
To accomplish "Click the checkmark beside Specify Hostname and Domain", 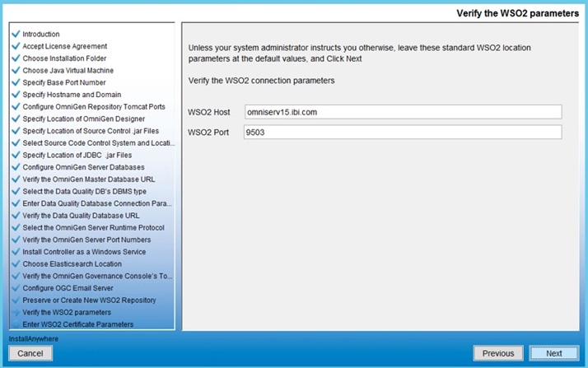I will point(16,95).
